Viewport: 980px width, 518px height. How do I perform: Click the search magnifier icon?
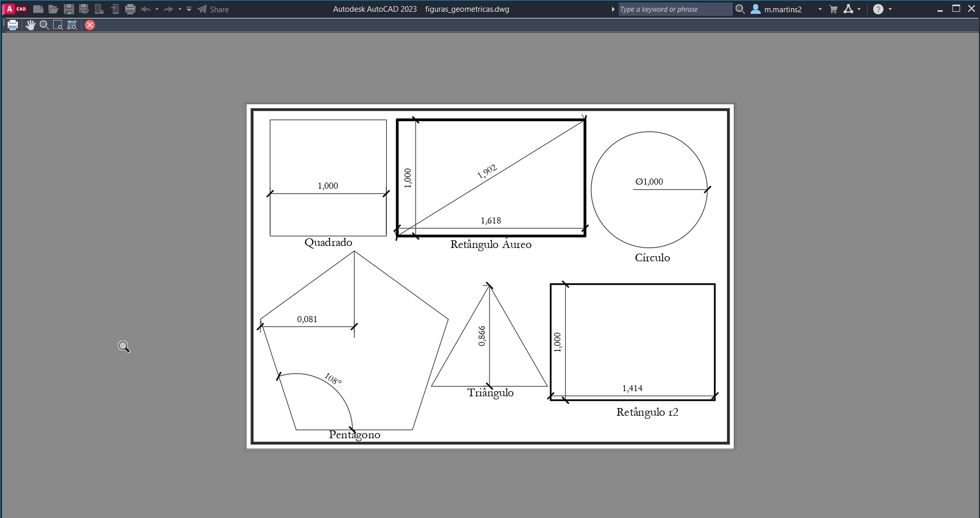[x=740, y=9]
